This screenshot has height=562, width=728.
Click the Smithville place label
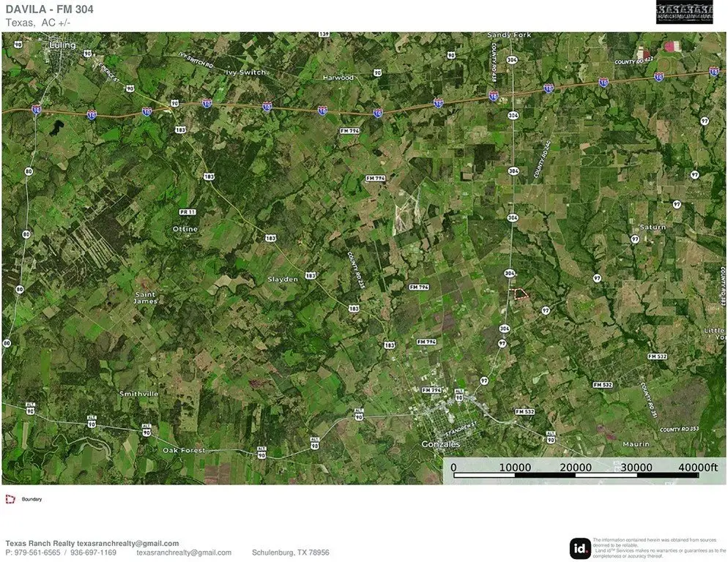tap(138, 394)
